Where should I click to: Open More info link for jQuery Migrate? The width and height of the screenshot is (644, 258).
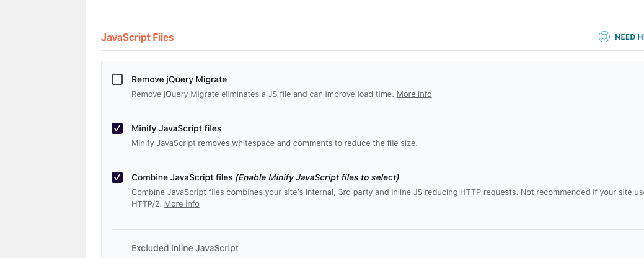tap(414, 94)
